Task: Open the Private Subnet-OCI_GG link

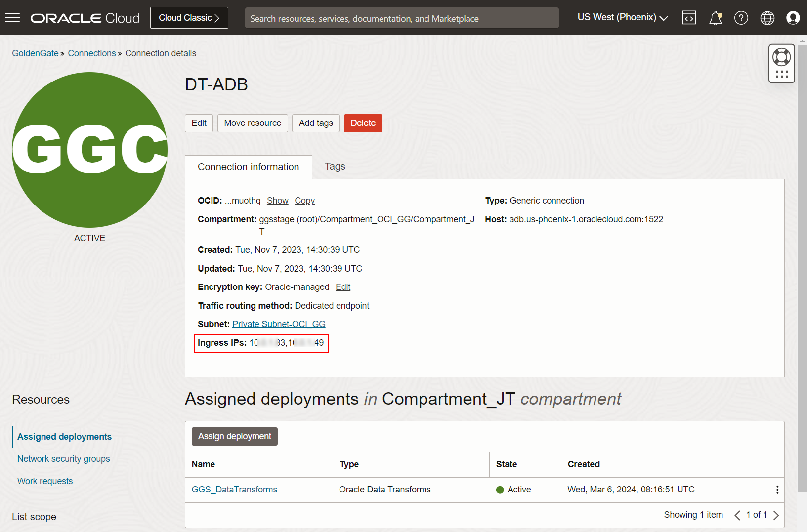Action: [x=279, y=324]
